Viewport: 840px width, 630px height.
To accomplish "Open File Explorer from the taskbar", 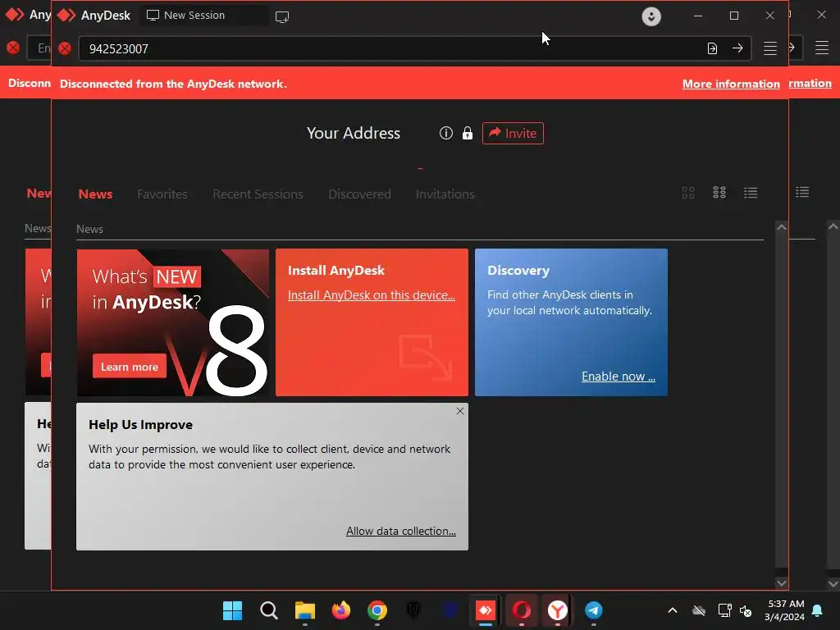I will coord(305,610).
